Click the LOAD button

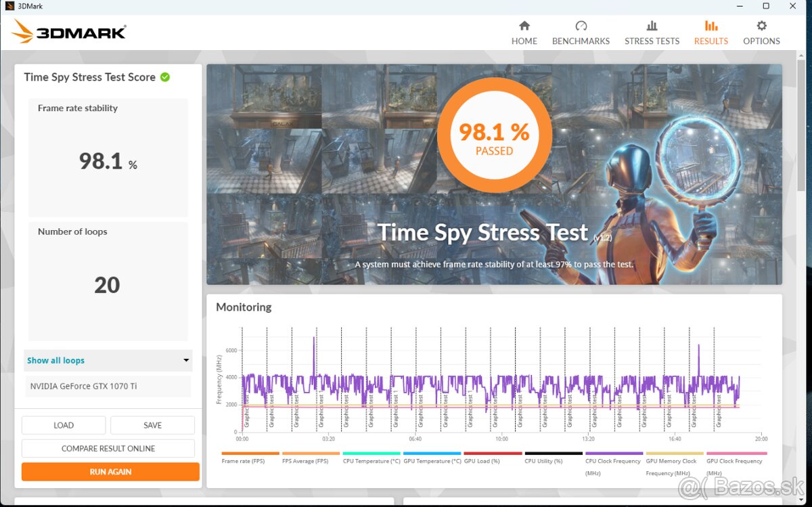[64, 425]
